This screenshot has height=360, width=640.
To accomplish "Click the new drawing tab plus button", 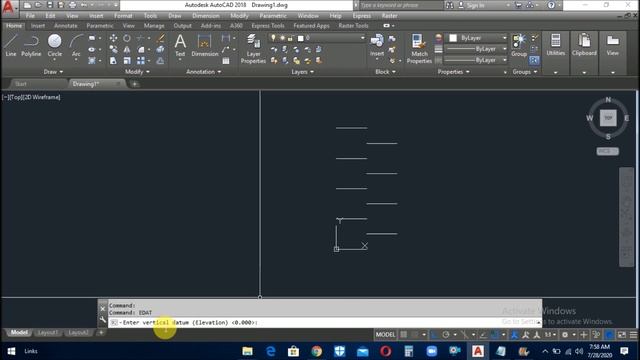I will pyautogui.click(x=135, y=84).
